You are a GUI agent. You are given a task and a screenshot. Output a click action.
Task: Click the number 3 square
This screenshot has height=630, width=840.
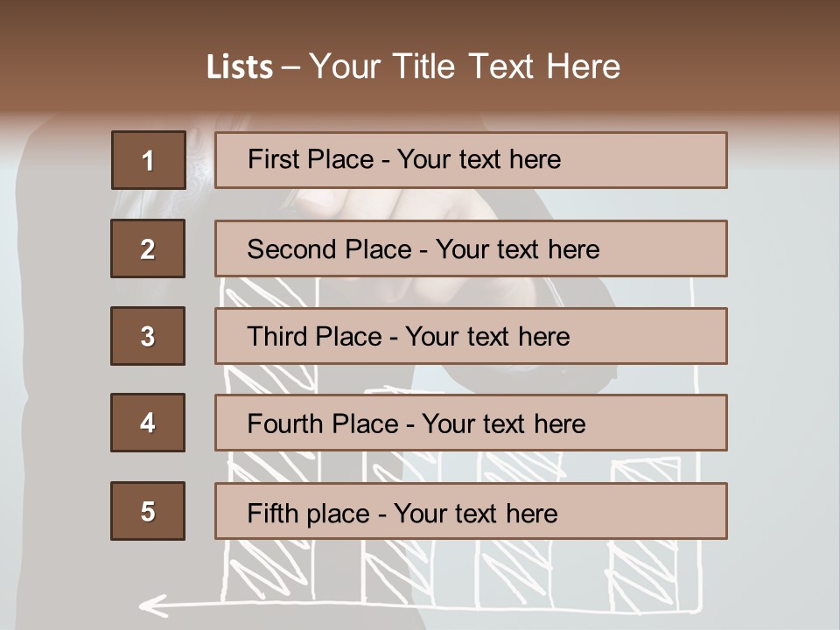point(148,336)
